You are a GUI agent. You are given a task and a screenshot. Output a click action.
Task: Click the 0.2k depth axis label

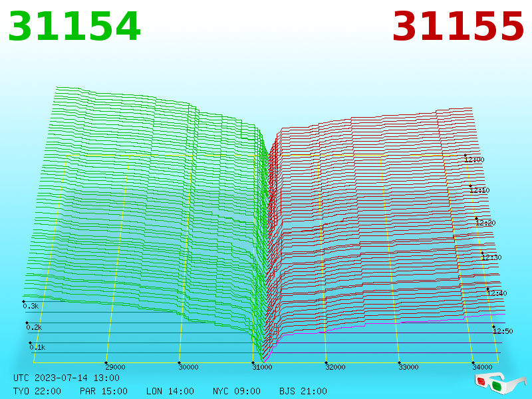35,327
